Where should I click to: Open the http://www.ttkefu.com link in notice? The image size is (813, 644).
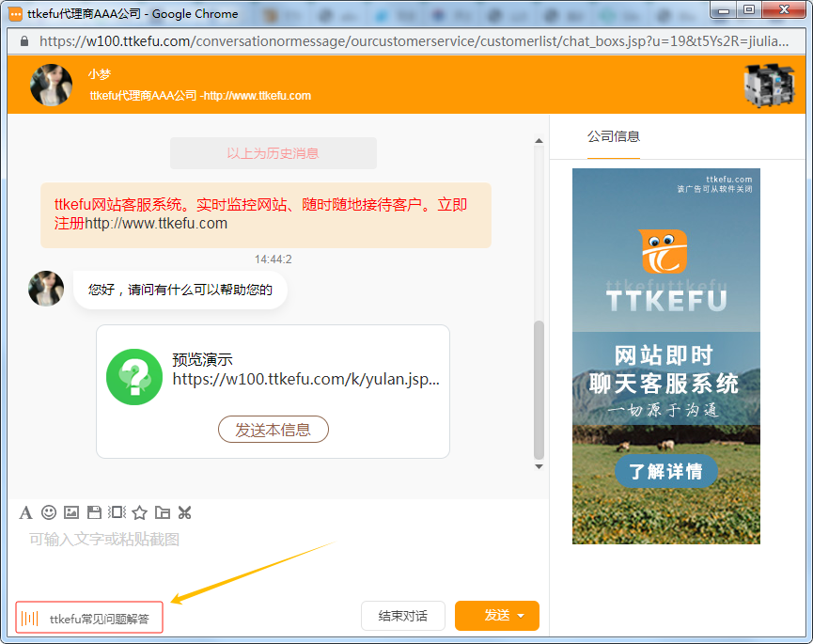(x=156, y=224)
